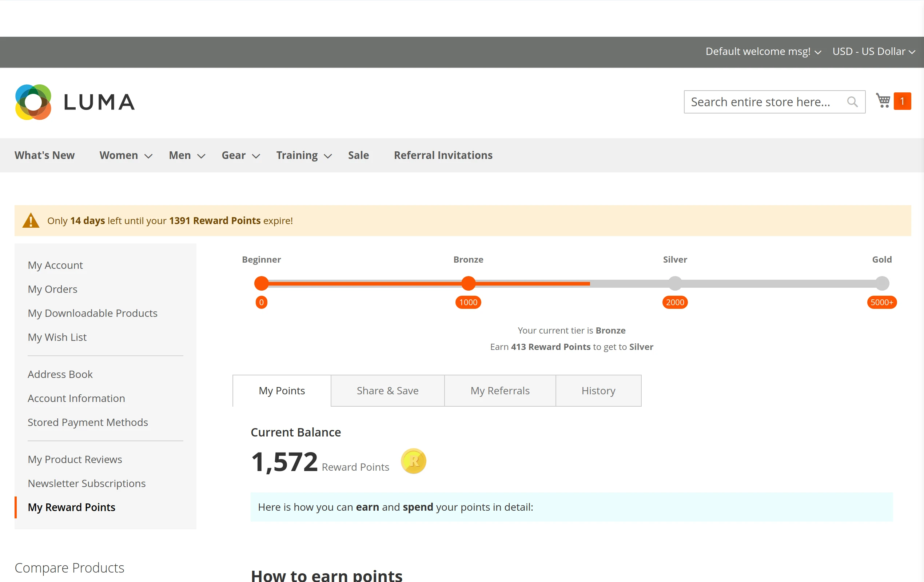Open the Share & Save tab
924x582 pixels.
[x=387, y=391]
